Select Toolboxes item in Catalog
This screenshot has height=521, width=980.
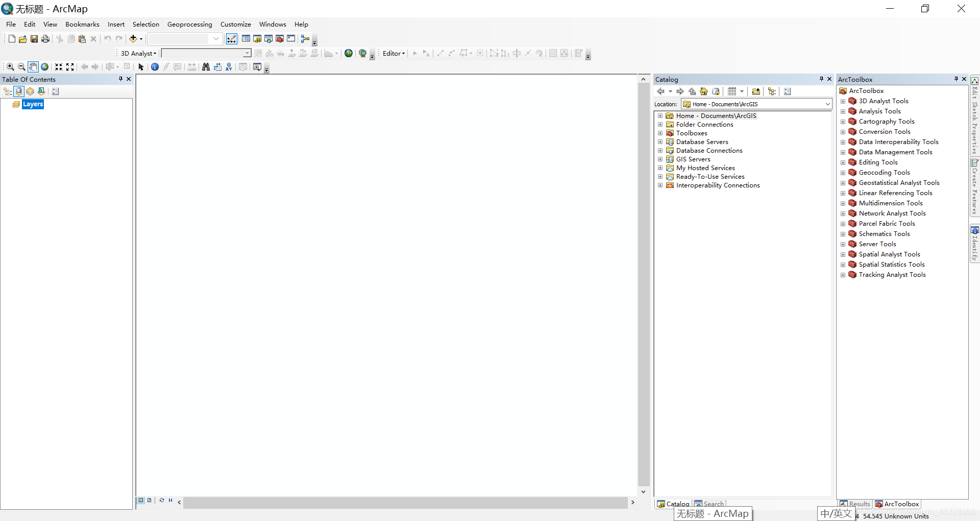coord(692,133)
